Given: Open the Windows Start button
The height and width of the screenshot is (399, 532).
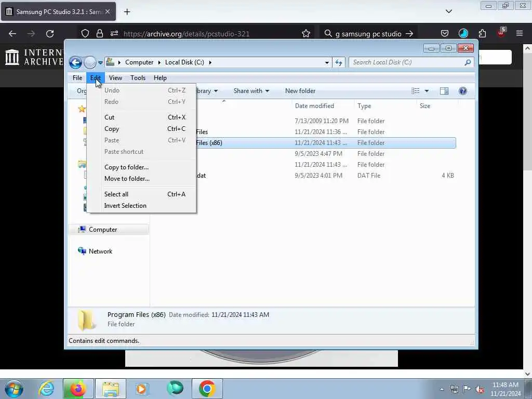Looking at the screenshot, I should (x=14, y=389).
